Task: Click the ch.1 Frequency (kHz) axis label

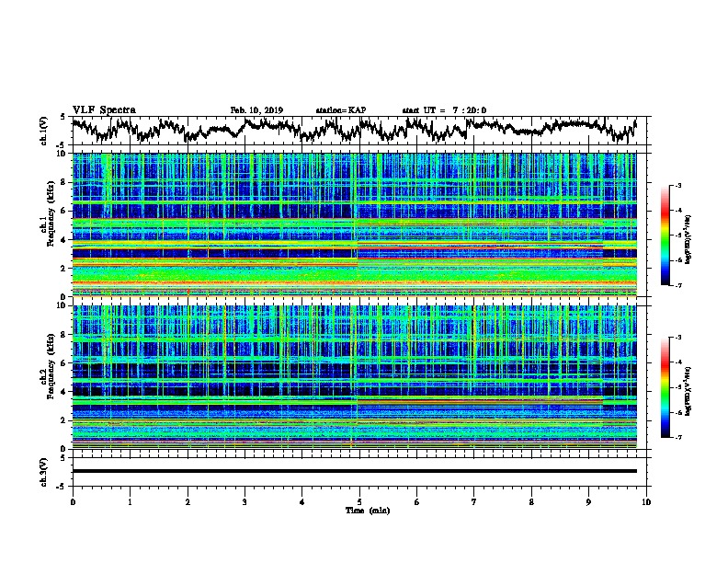Action: [x=48, y=213]
